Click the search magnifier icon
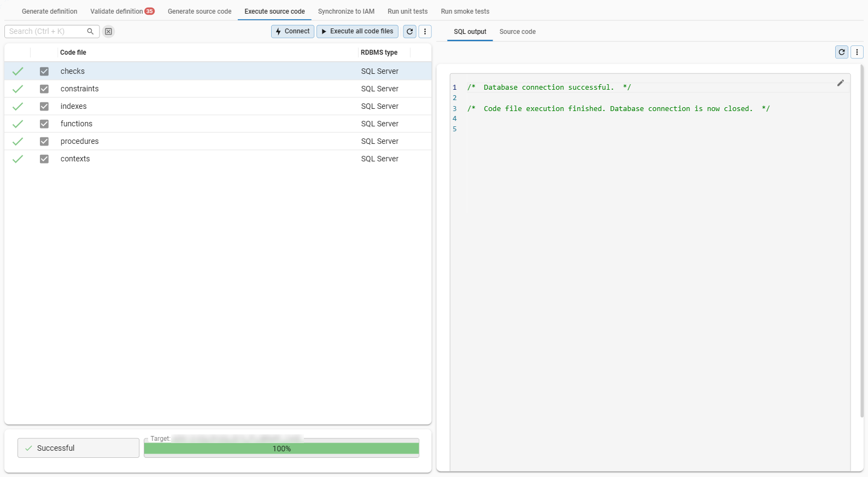868x477 pixels. pos(91,32)
